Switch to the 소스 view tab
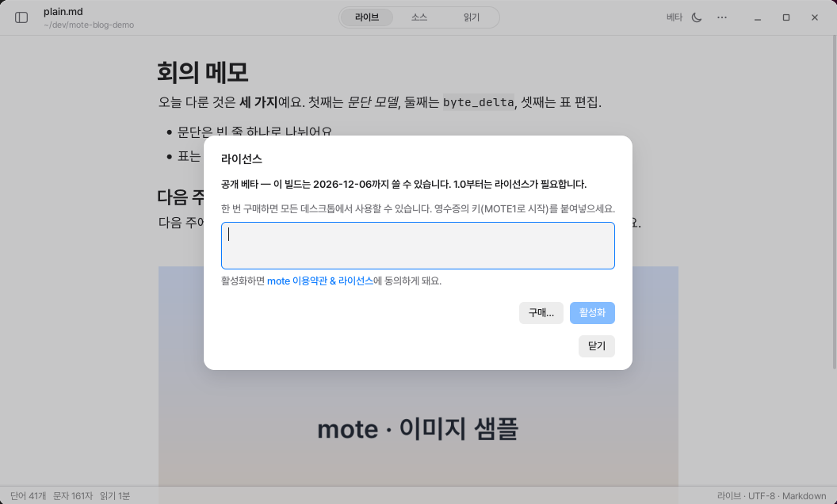This screenshot has height=504, width=837. pos(419,17)
